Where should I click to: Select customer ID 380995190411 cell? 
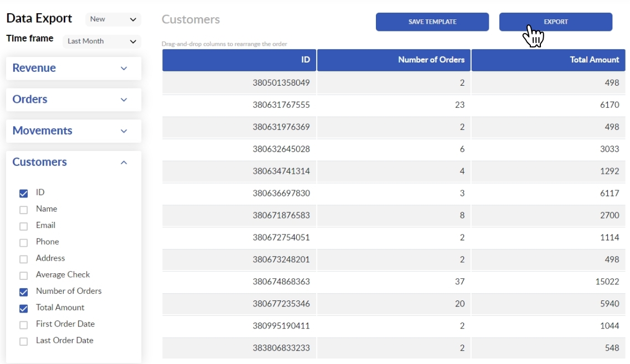(x=239, y=326)
